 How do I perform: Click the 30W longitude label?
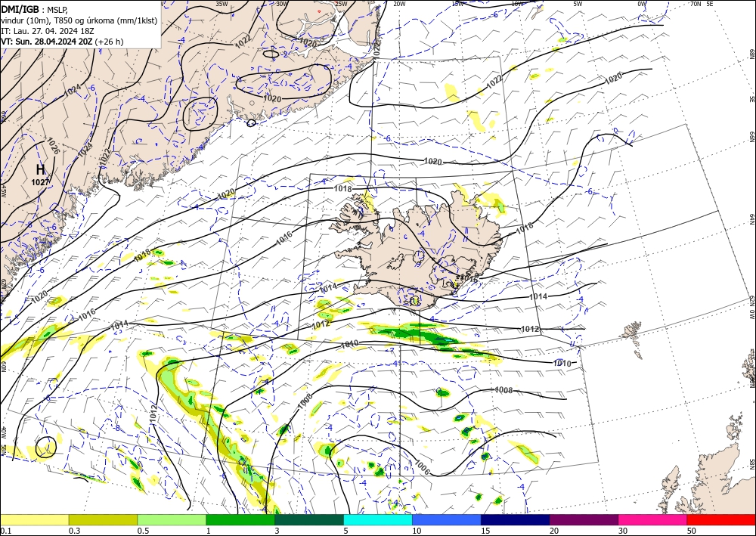coord(282,3)
